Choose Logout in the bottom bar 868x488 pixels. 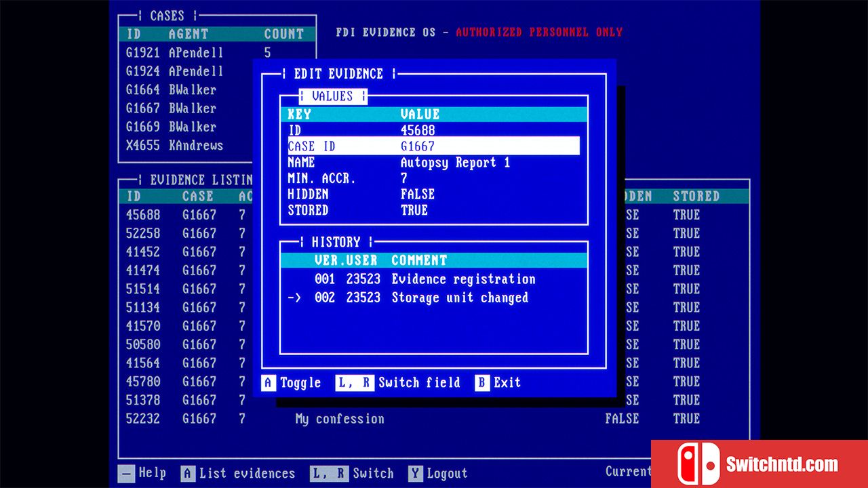pyautogui.click(x=447, y=474)
